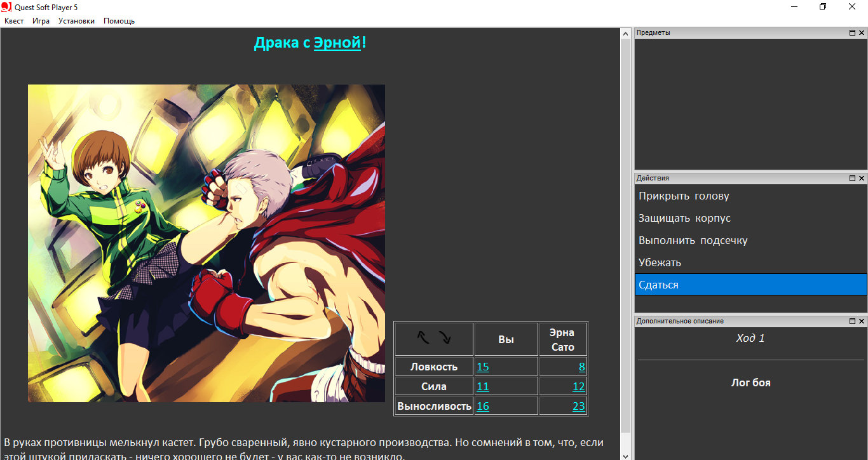Viewport: 868px width, 460px height.
Task: Follow the Эрной link in the heading
Action: 337,43
